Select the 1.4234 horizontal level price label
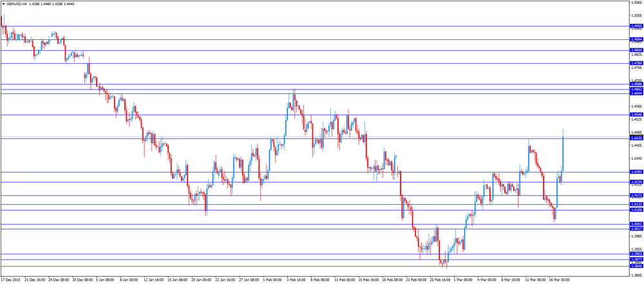Screen dimensions: 644x284 (x=636, y=182)
